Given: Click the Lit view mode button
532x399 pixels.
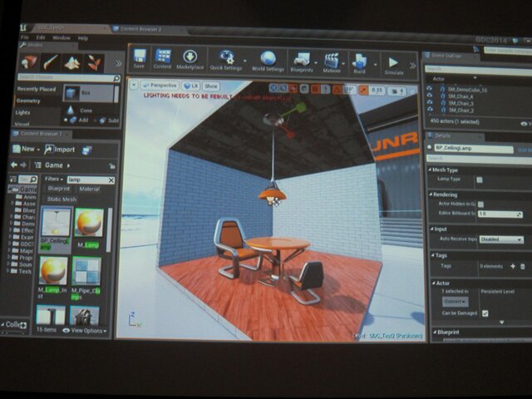Looking at the screenshot, I should (190, 86).
